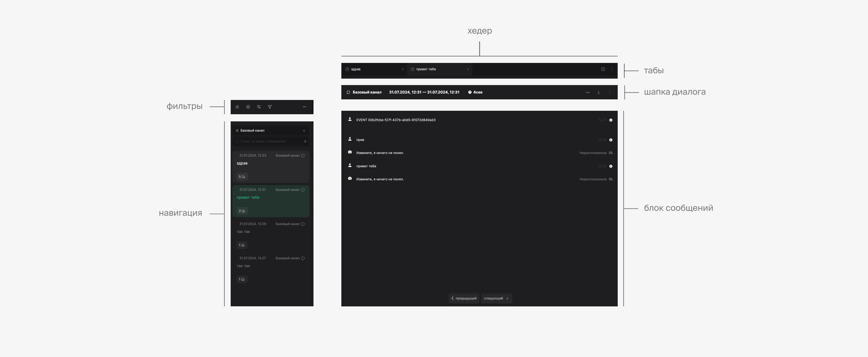This screenshot has width=868, height=357.
Task: Click the first Нераспознанное label
Action: [593, 153]
